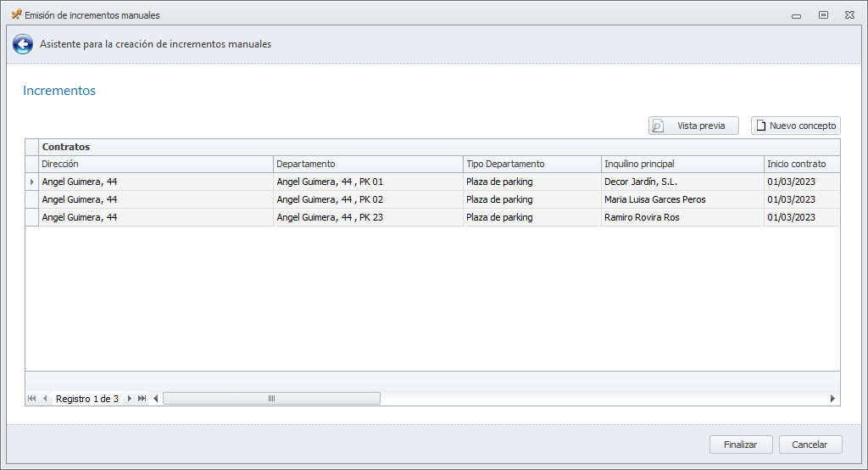This screenshot has width=868, height=470.
Task: Click the app icon in title bar
Action: pyautogui.click(x=15, y=14)
